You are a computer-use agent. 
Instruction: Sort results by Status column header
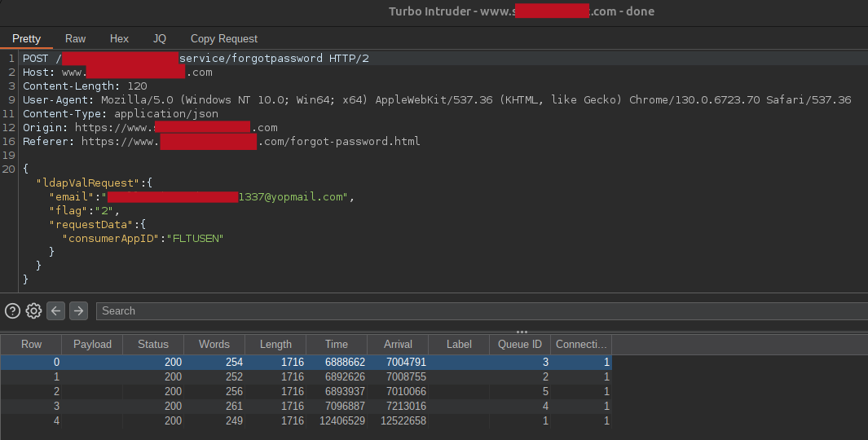[x=153, y=344]
